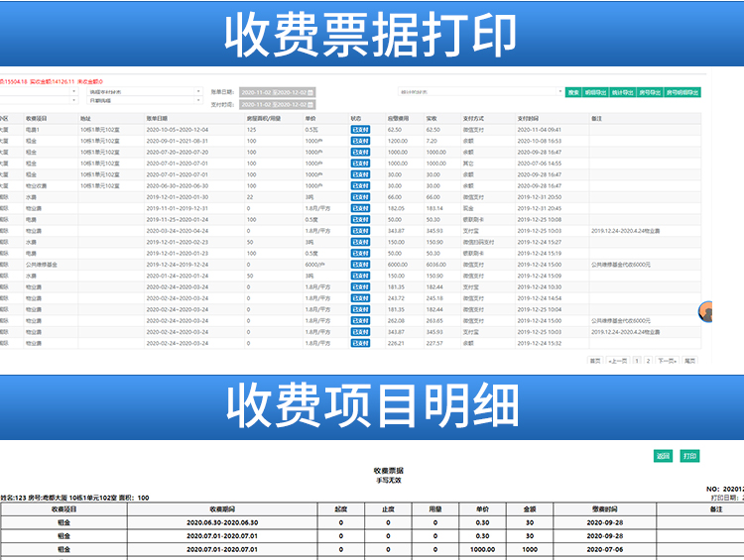The height and width of the screenshot is (560, 744).
Task: Click the green 搜索 search button
Action: click(x=573, y=92)
